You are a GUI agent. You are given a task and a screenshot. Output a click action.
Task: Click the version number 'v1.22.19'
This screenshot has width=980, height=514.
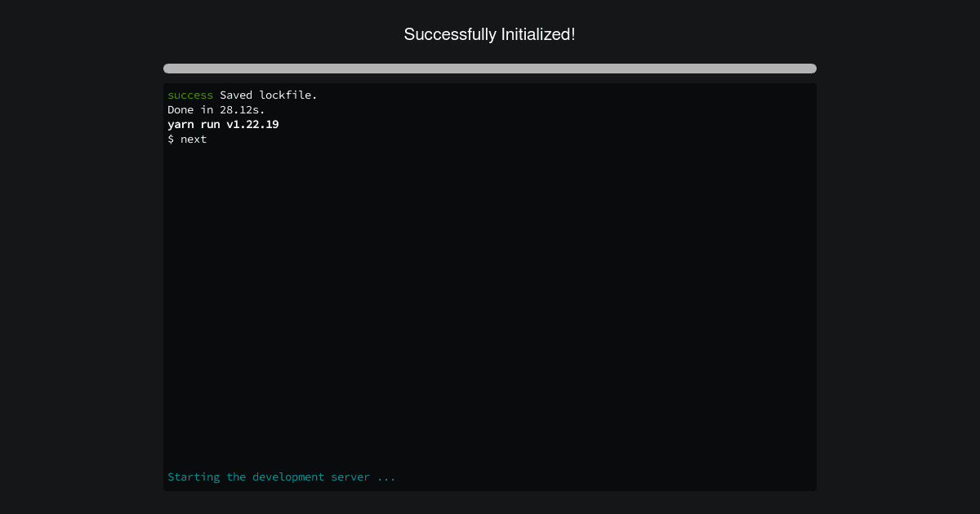click(252, 124)
